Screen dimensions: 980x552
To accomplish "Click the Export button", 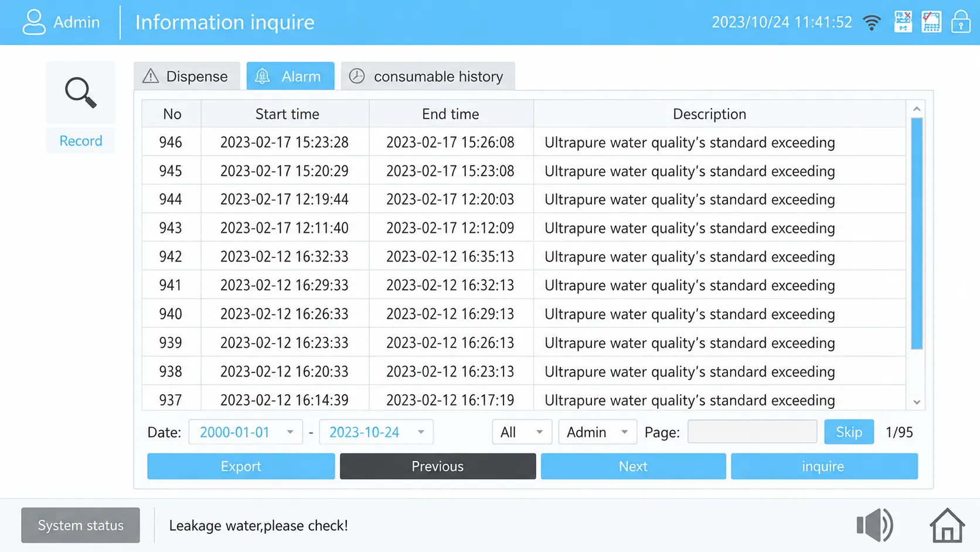I will point(241,466).
